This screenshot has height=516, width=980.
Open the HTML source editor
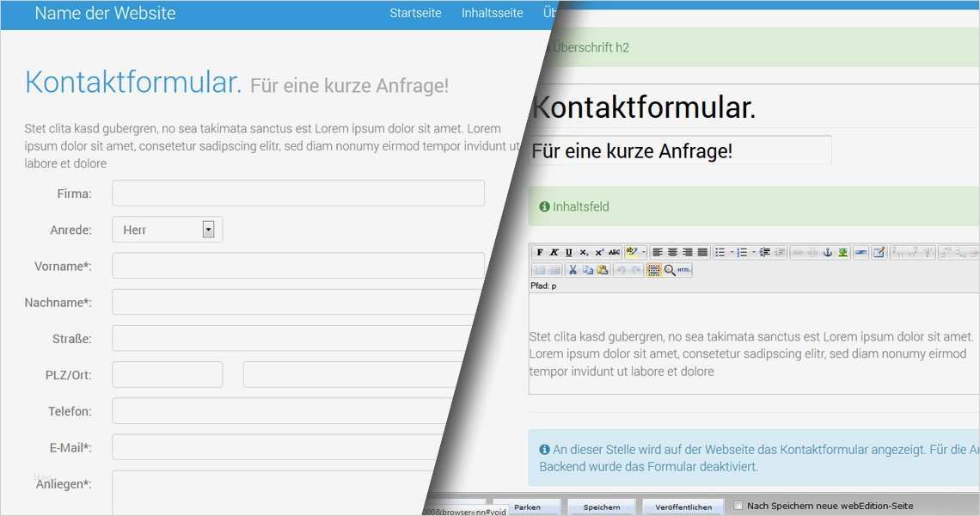684,269
